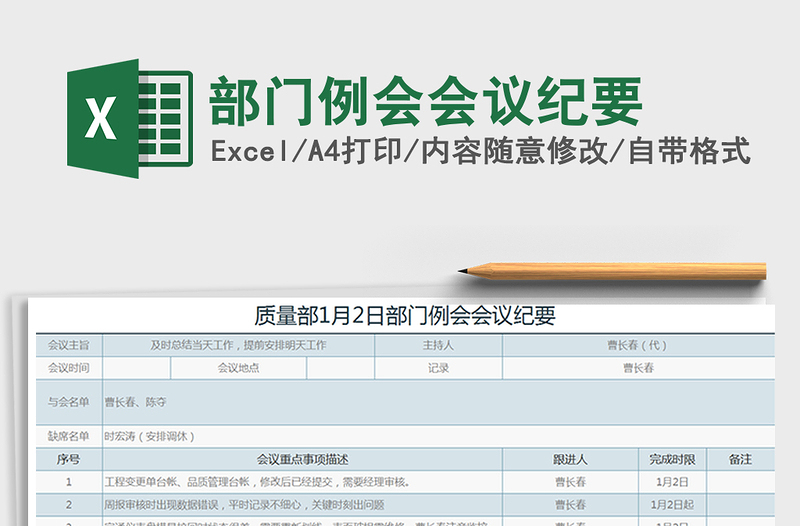Select the sheet title 质量部1月2日部门例会会议纪要
Image resolution: width=800 pixels, height=526 pixels.
point(404,316)
